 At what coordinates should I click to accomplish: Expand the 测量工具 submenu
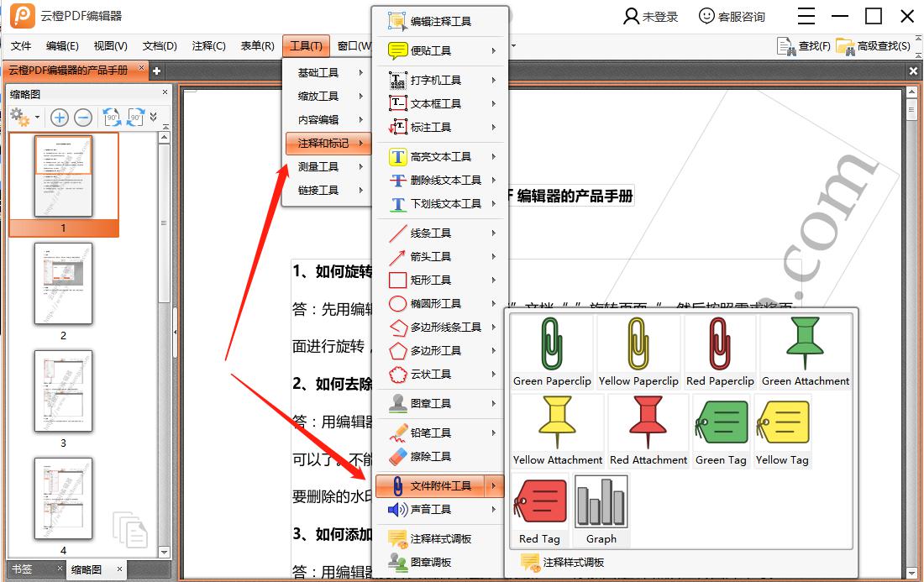tap(327, 167)
